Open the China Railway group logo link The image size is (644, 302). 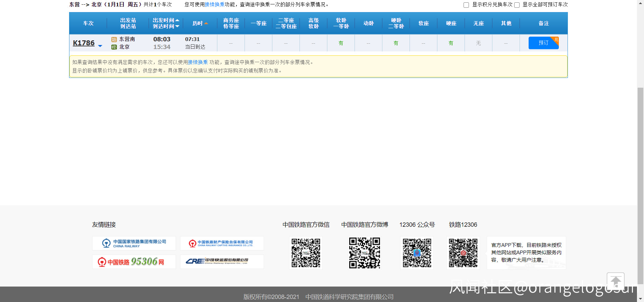(134, 243)
